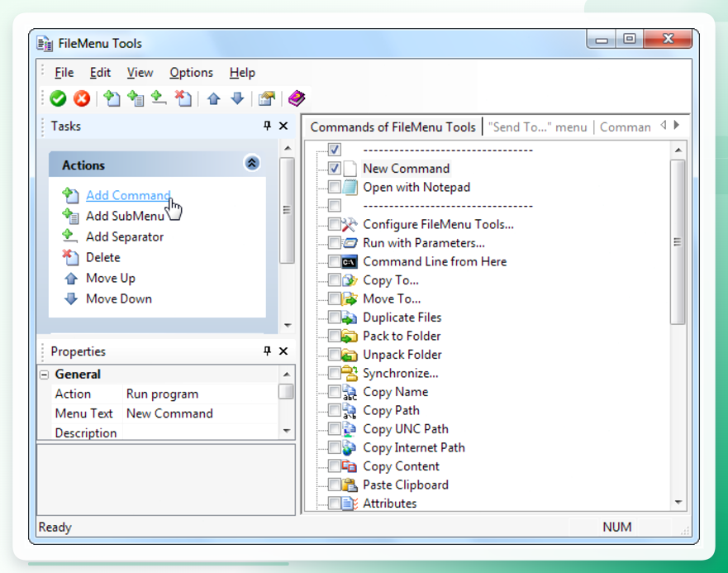Pin the Tasks panel
This screenshot has width=728, height=573.
pyautogui.click(x=267, y=126)
